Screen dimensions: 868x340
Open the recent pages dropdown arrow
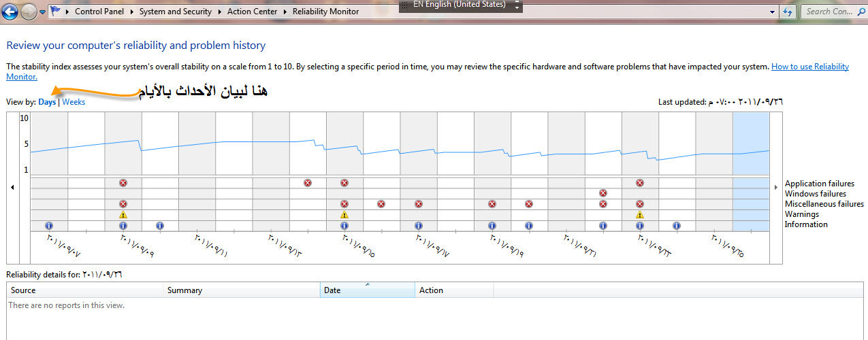[x=42, y=12]
